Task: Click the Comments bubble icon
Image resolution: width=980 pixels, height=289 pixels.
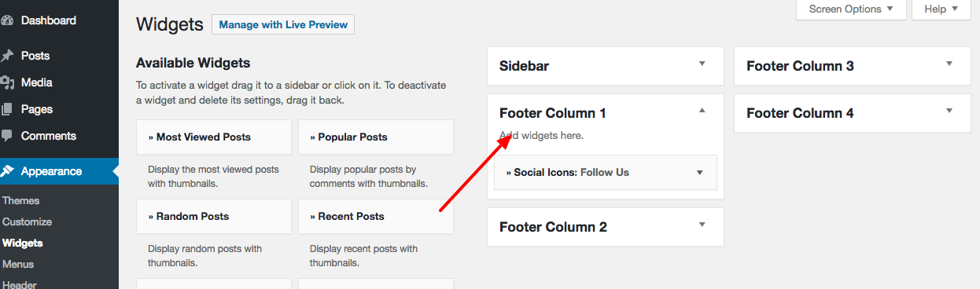Action: pyautogui.click(x=7, y=136)
